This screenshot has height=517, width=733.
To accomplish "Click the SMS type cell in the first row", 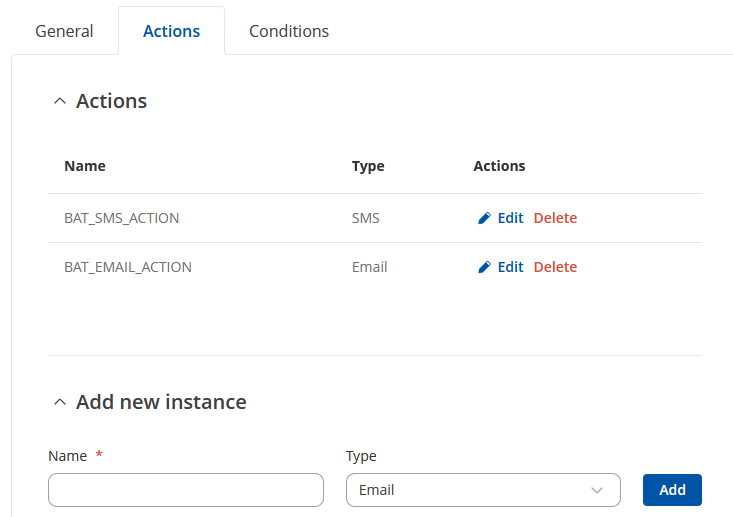I will tap(366, 218).
